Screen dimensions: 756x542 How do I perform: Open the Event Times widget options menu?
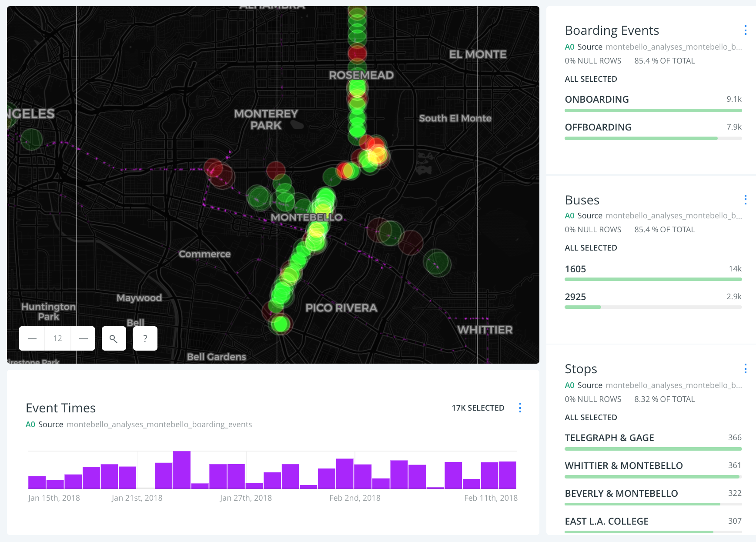520,408
